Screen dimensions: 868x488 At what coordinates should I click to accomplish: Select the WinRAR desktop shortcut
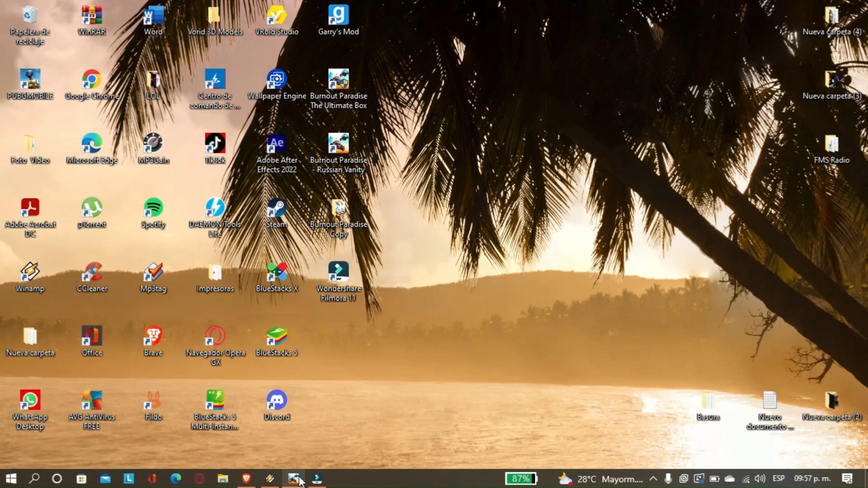coord(92,21)
